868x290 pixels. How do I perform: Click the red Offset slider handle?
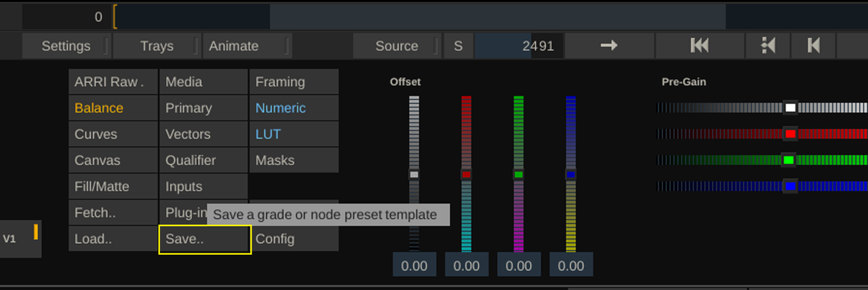pyautogui.click(x=467, y=175)
